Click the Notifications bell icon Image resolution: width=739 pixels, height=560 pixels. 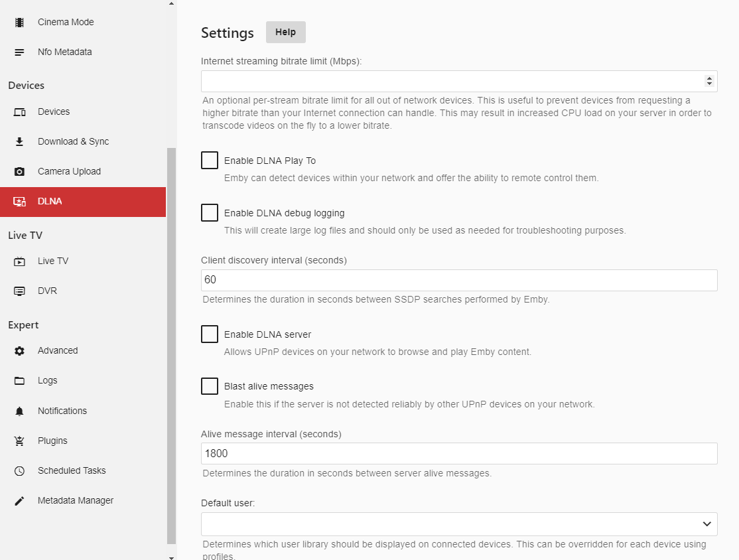(x=19, y=411)
